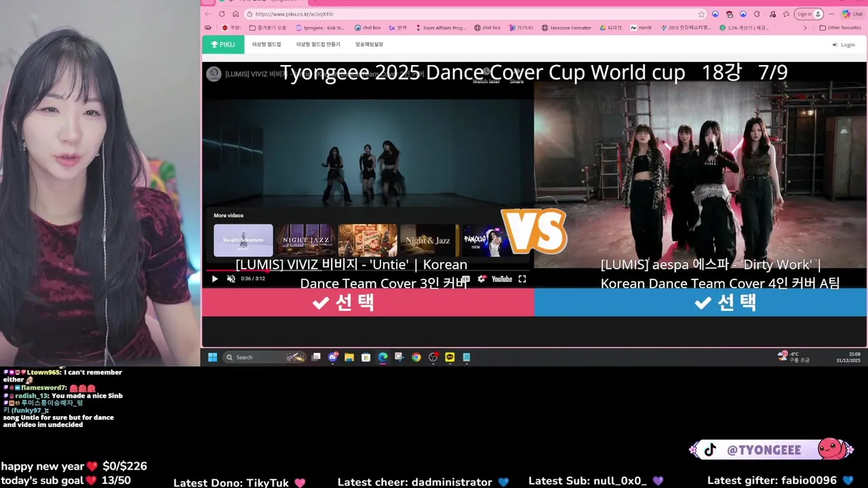Click the PIKU Login link
Viewport: 868px width, 488px height.
pyautogui.click(x=844, y=45)
